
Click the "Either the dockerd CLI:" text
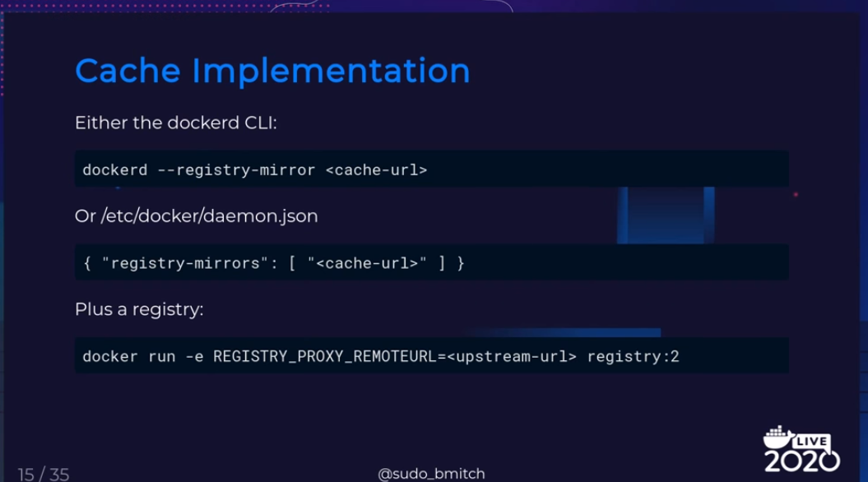[175, 123]
